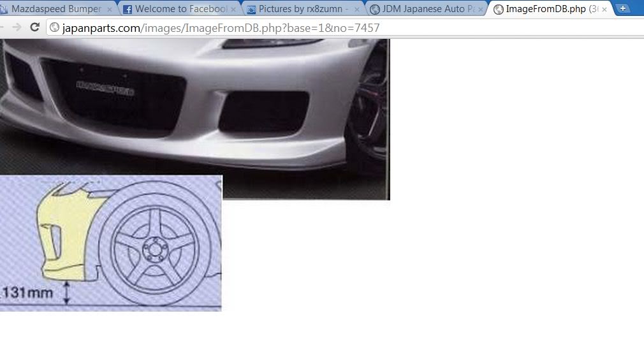Close the Mazdaspeed Bumper tab

click(110, 9)
